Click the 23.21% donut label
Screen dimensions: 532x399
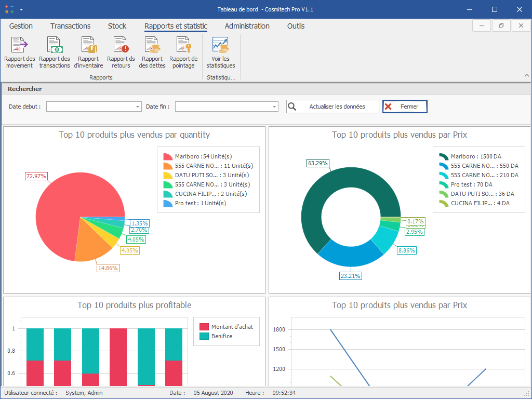coord(351,276)
